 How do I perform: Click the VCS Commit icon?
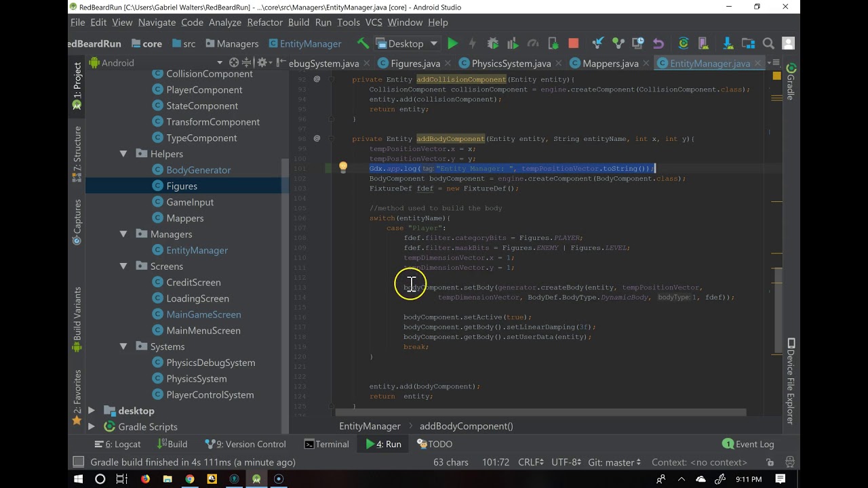tap(618, 43)
